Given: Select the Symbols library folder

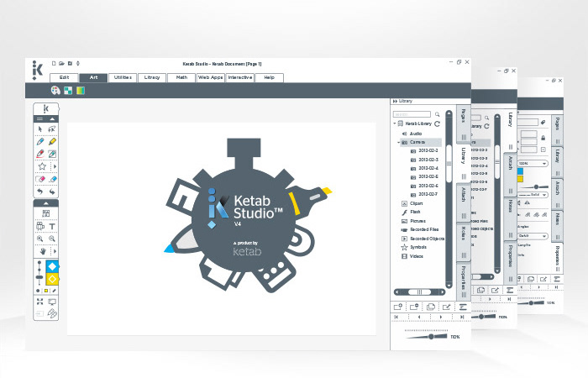Looking at the screenshot, I should 414,247.
